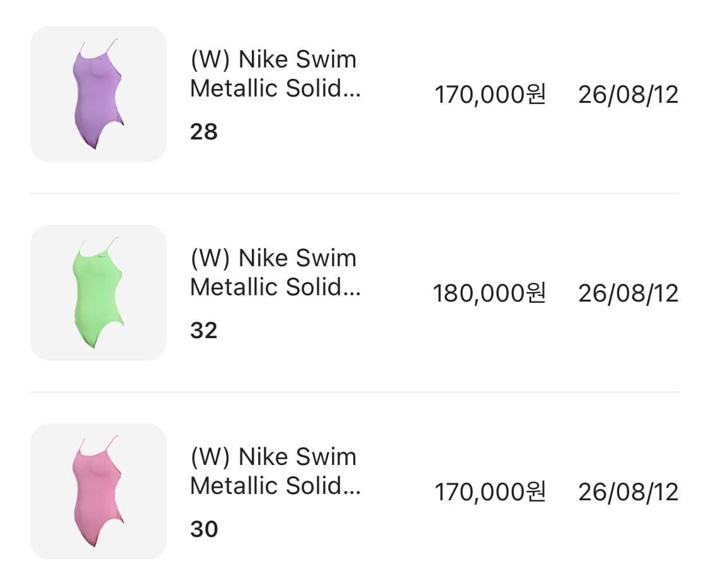Click the 180,000원 price
Viewport: 710px width, 588px height.
tap(489, 293)
